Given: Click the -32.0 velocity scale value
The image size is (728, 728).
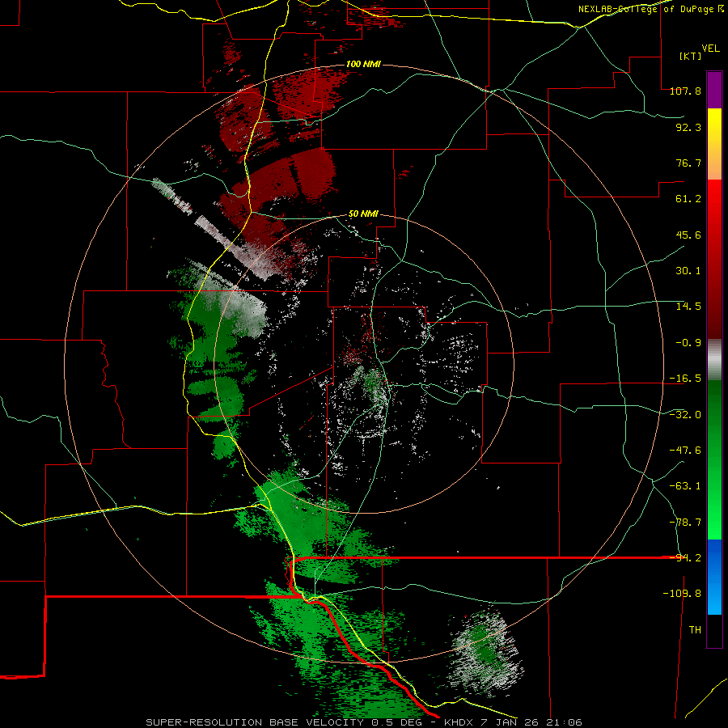Looking at the screenshot, I should point(685,415).
